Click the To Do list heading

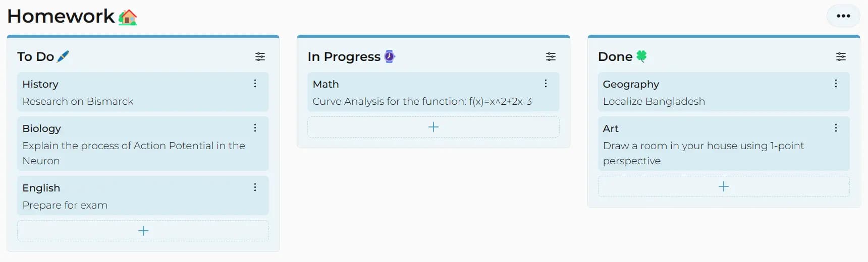[36, 56]
